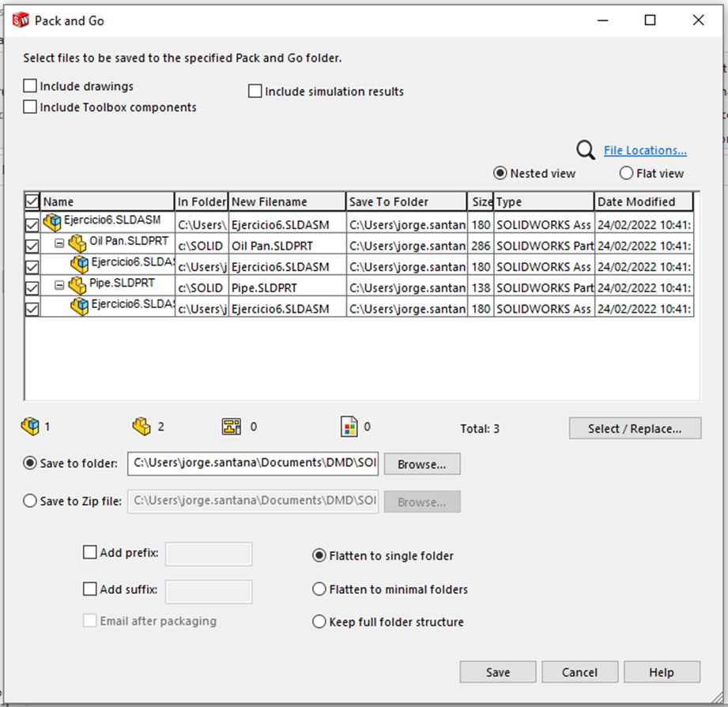
Task: Click the Oil Pan row Type cell 'SOLIDWORKS Part'
Action: click(545, 246)
